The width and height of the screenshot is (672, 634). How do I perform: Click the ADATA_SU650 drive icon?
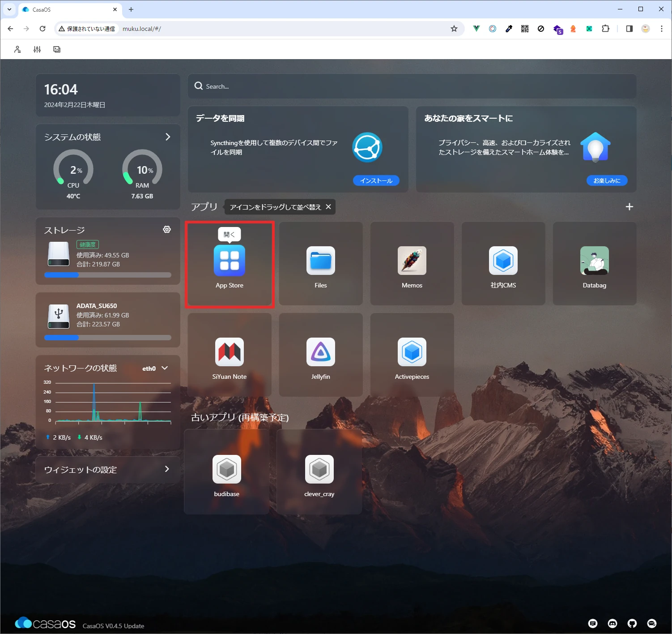[59, 316]
